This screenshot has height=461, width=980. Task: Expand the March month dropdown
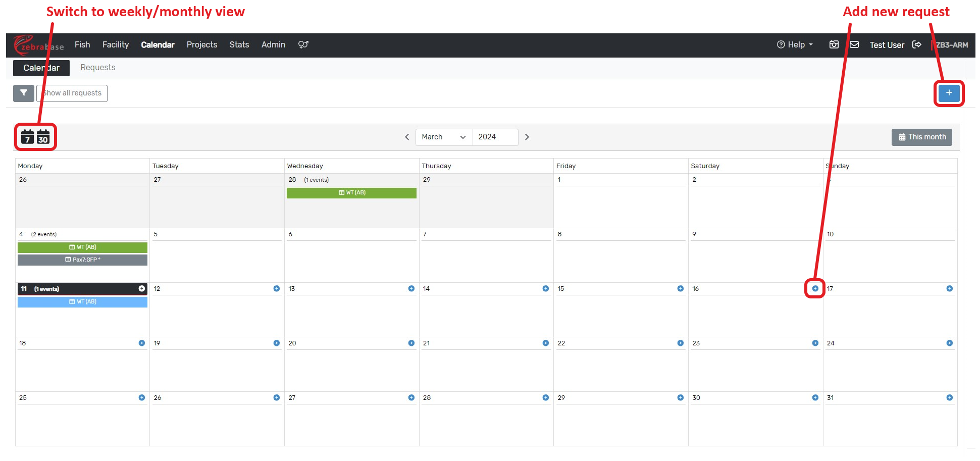point(443,137)
